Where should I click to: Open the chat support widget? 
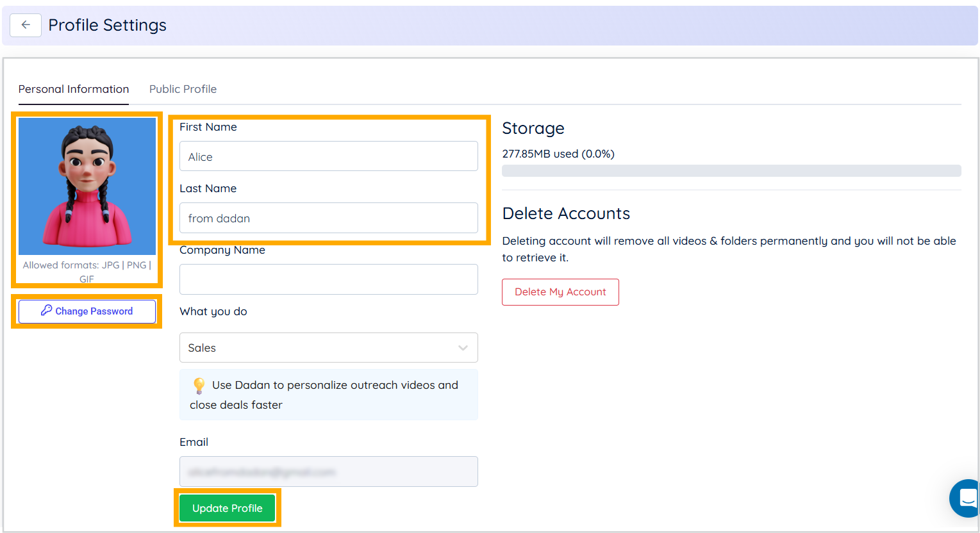[966, 498]
